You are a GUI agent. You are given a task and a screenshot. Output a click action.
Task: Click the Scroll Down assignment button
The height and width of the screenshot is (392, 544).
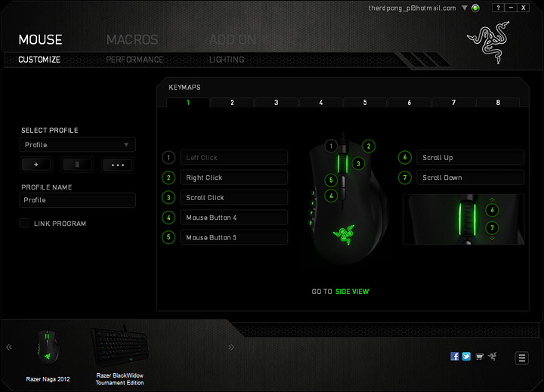click(471, 177)
